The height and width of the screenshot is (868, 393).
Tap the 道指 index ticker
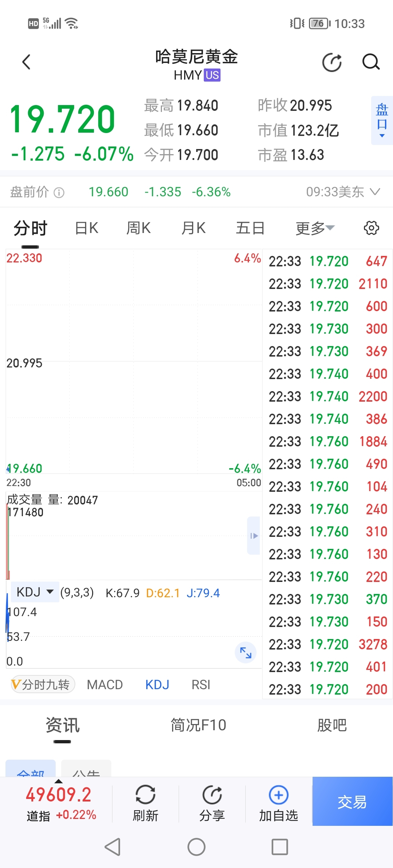pos(58,802)
